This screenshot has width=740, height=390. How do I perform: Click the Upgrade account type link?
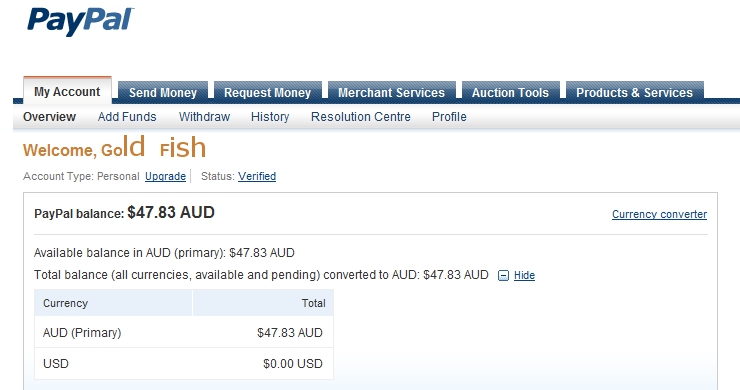pyautogui.click(x=165, y=177)
